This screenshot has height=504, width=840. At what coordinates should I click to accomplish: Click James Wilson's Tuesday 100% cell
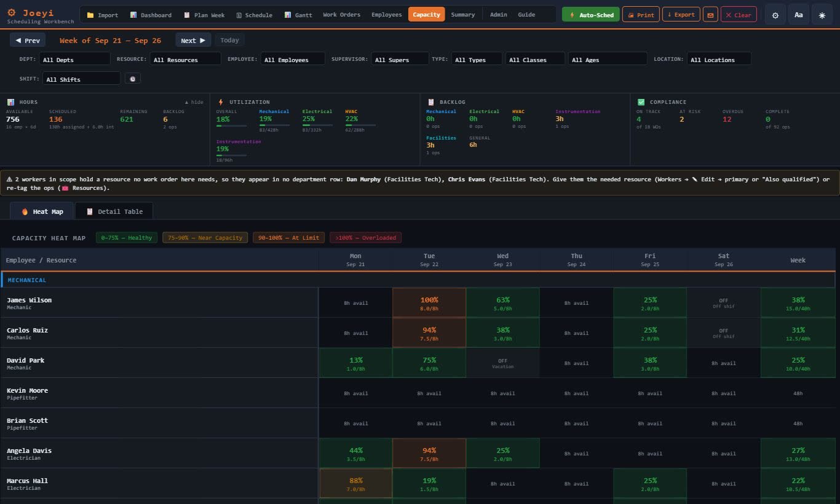[429, 302]
